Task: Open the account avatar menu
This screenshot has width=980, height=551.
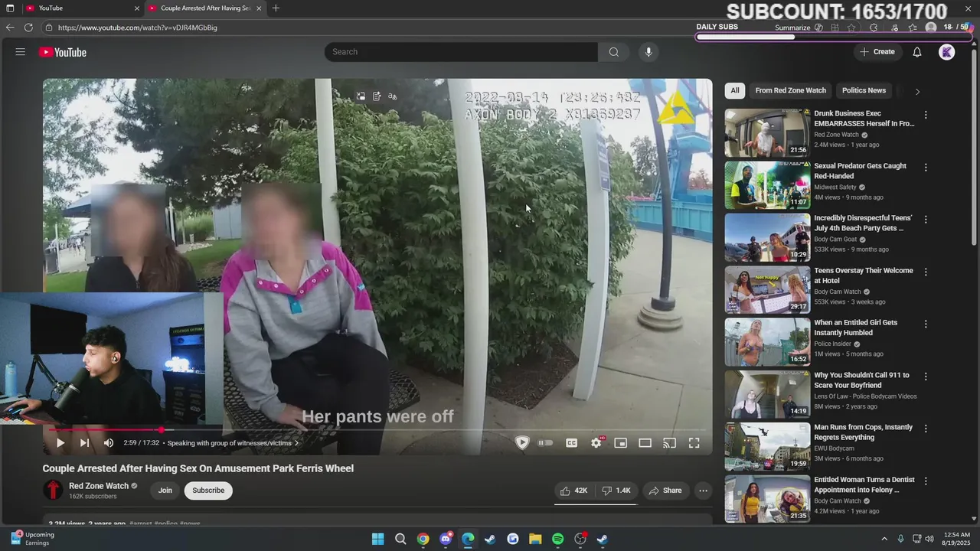Action: coord(947,52)
